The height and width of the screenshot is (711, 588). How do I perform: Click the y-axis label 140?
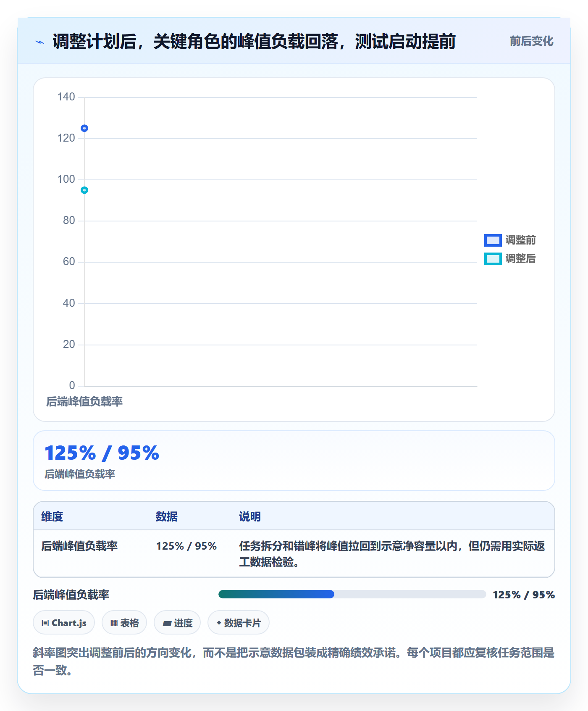tap(66, 97)
